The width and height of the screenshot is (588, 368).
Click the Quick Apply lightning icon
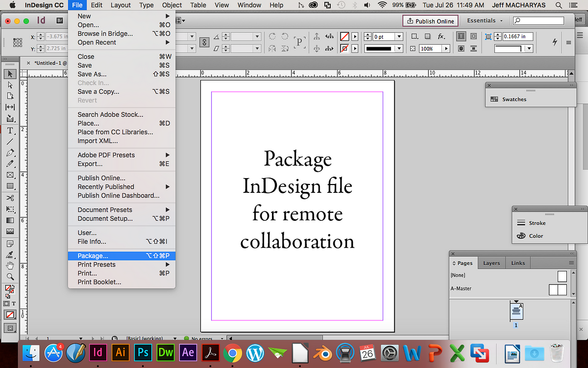(x=555, y=42)
